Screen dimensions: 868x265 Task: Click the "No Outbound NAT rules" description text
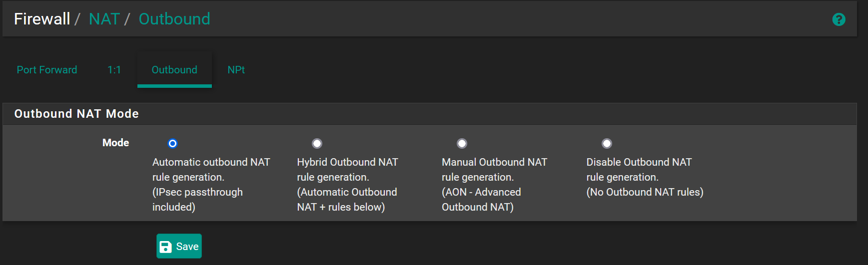tap(645, 192)
